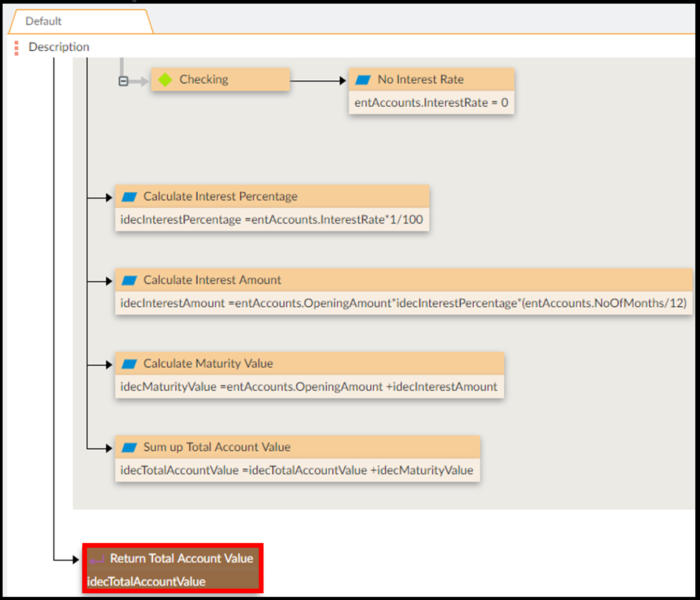Collapse the Checking branch expander
700x600 pixels.
pyautogui.click(x=123, y=81)
